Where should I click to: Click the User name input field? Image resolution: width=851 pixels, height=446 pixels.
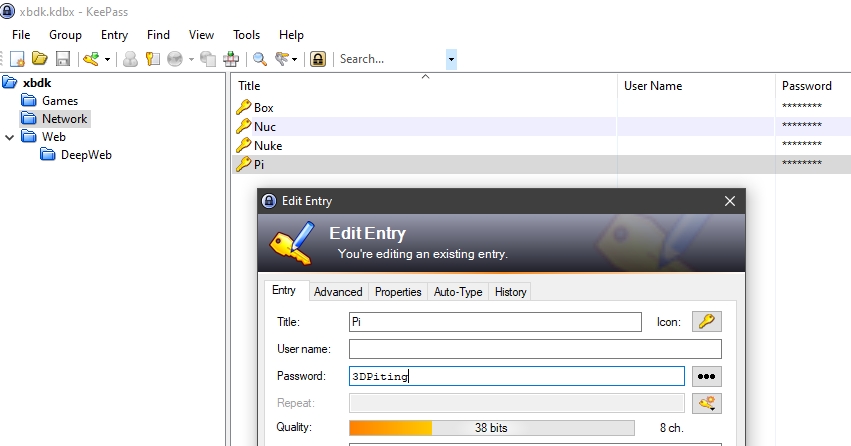coord(535,349)
